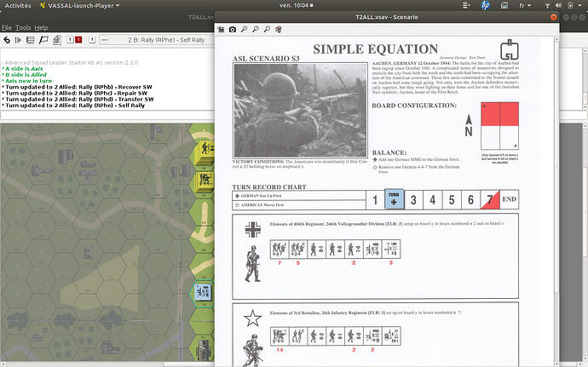Image resolution: width=588 pixels, height=367 pixels.
Task: Click the scenario card logo next to the title
Action: point(510,49)
